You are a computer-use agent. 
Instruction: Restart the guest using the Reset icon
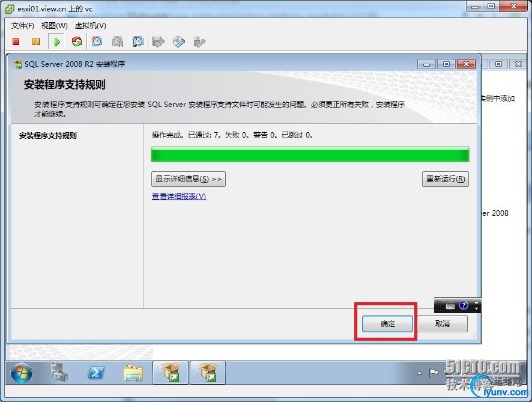tap(77, 41)
